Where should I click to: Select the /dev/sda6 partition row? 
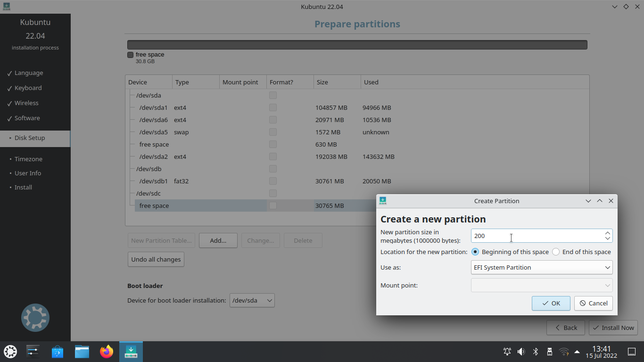(x=357, y=120)
